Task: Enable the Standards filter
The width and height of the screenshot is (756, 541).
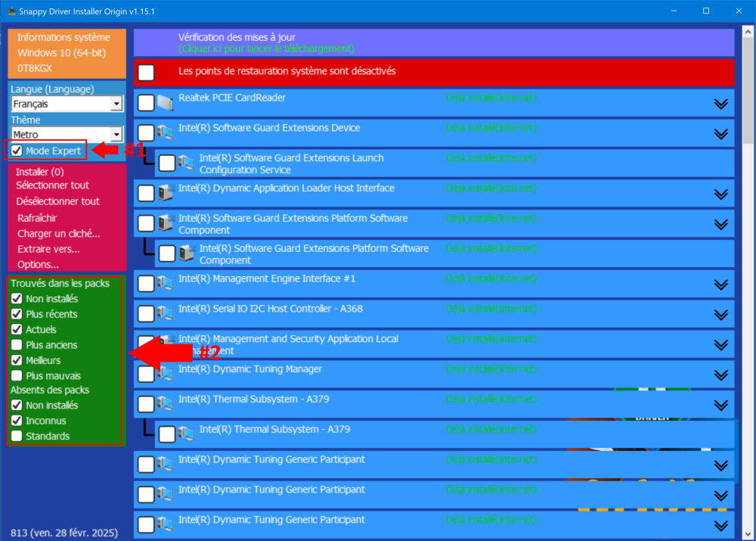Action: pos(17,437)
